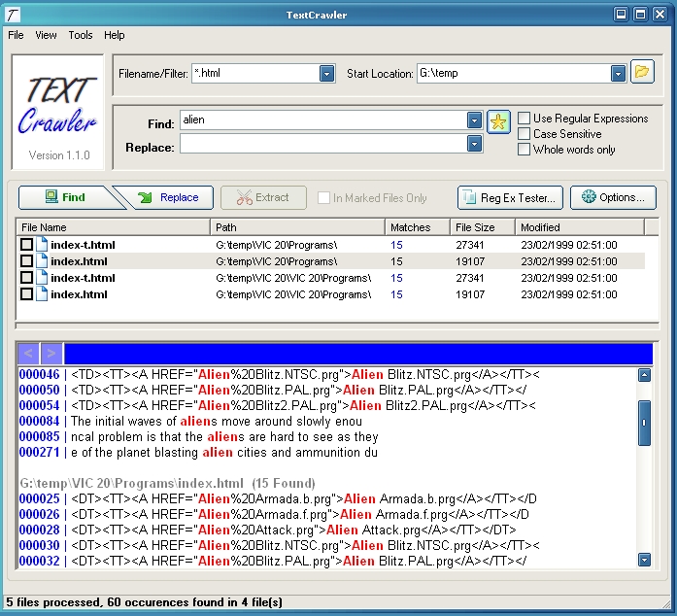Click the Options button

pos(613,197)
